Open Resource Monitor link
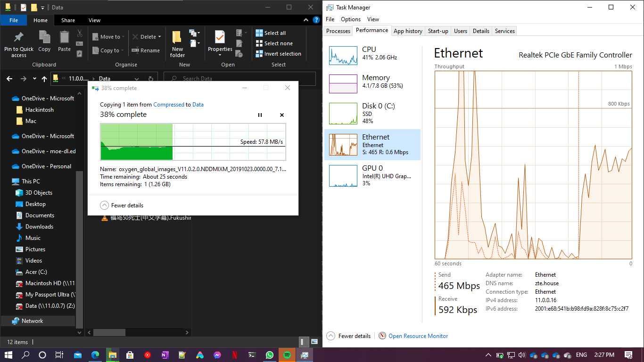 click(x=418, y=336)
